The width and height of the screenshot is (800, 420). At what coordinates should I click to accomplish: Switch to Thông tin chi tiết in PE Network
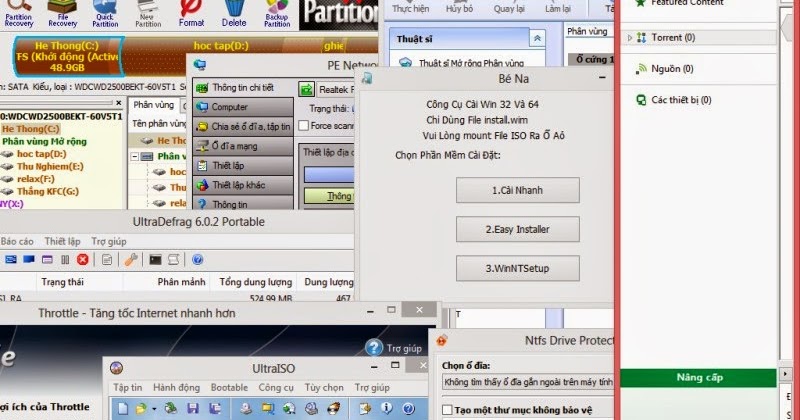pos(243,88)
